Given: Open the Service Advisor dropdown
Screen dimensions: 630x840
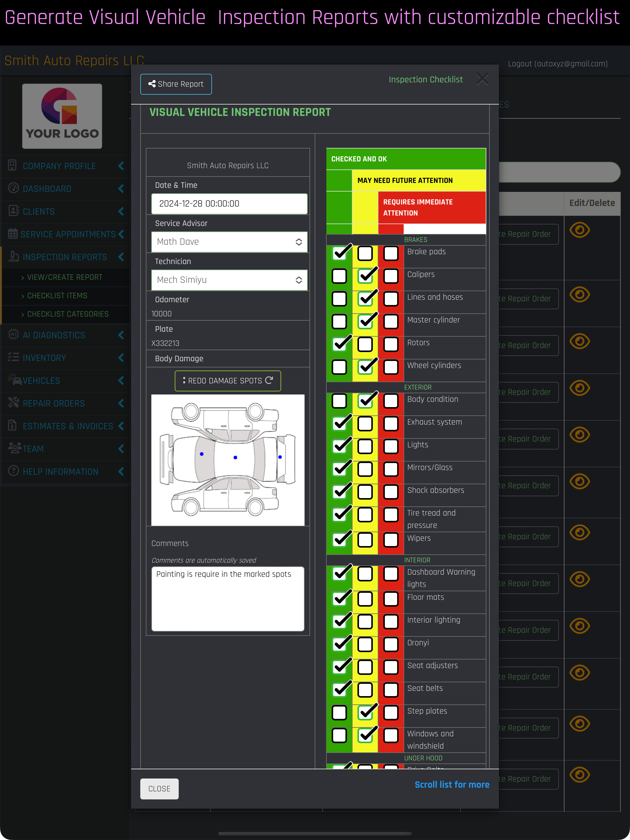Looking at the screenshot, I should point(229,242).
